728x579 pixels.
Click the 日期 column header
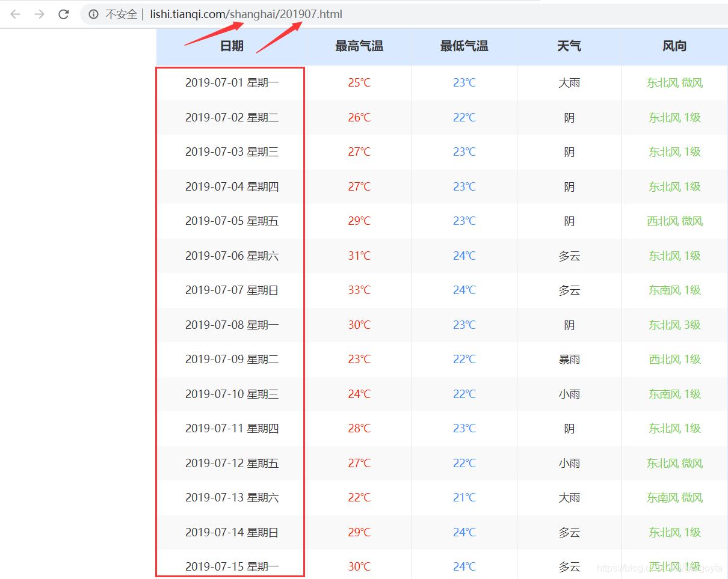231,46
